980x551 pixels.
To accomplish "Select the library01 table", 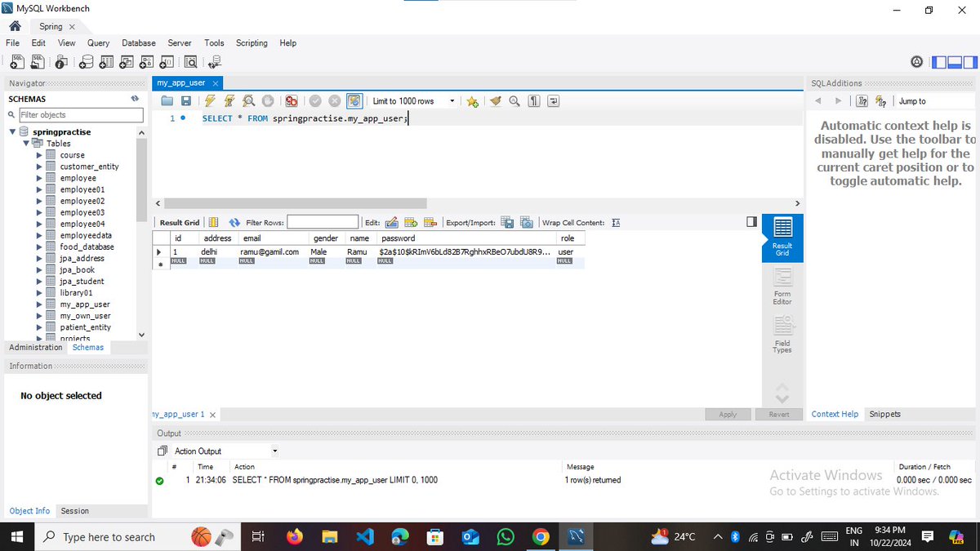I will point(76,292).
